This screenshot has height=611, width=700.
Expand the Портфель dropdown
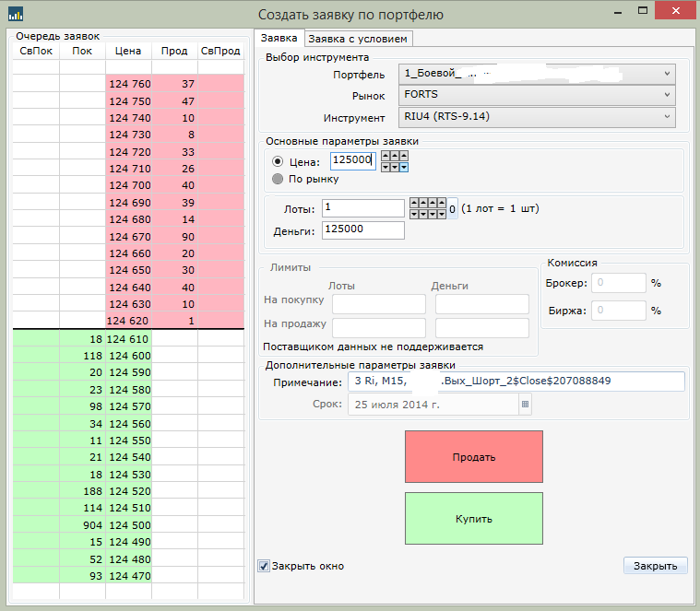pos(538,73)
